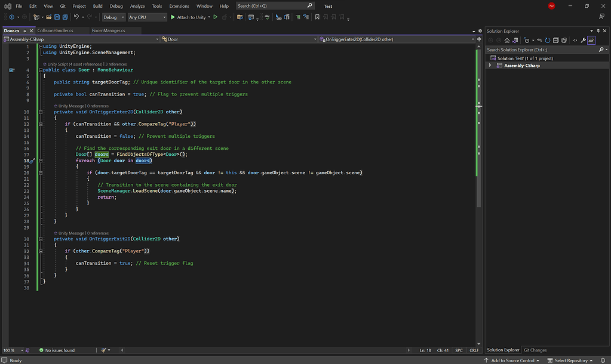Open the Debug configuration dropdown
Viewport: 611px width, 364px height.
click(x=113, y=17)
